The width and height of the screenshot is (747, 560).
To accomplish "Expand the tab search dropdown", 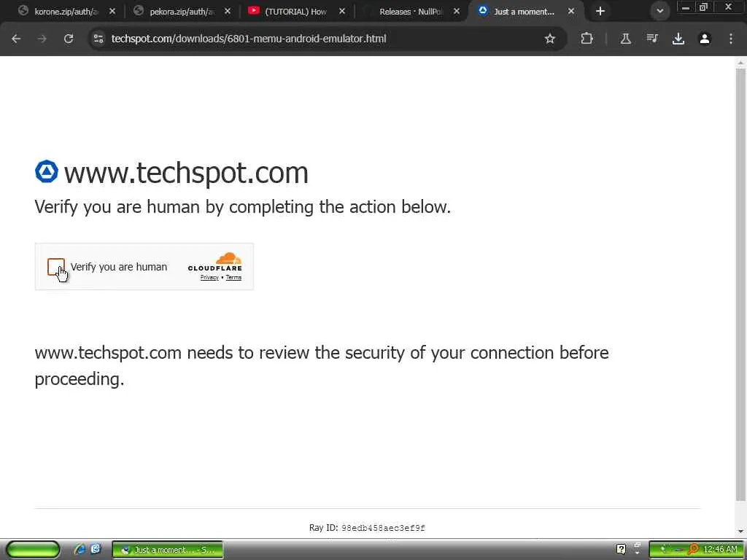I will pyautogui.click(x=659, y=12).
